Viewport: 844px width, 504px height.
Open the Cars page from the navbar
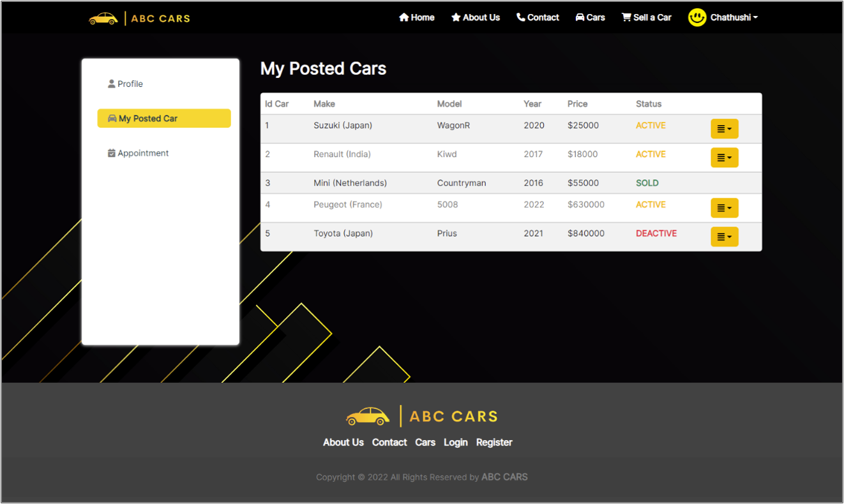coord(590,17)
